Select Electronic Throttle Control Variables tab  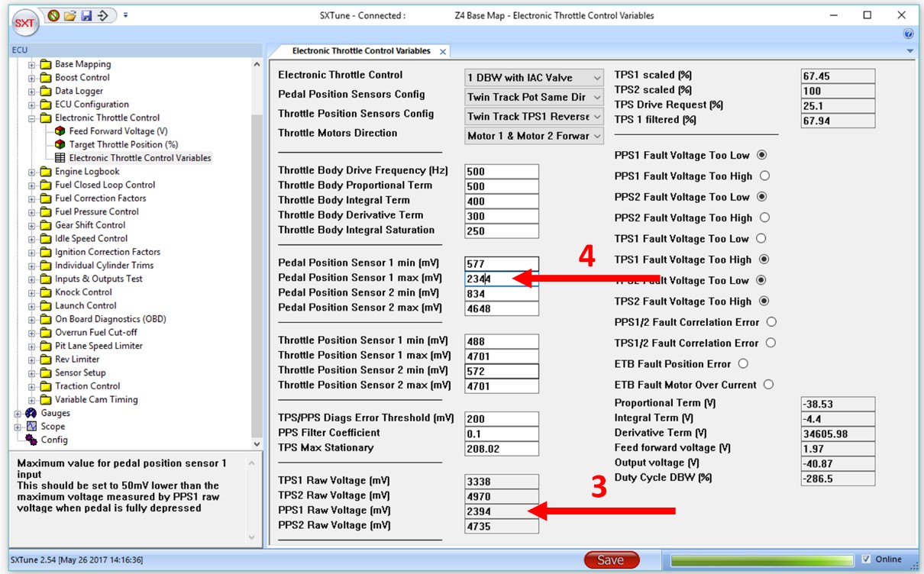tap(360, 51)
